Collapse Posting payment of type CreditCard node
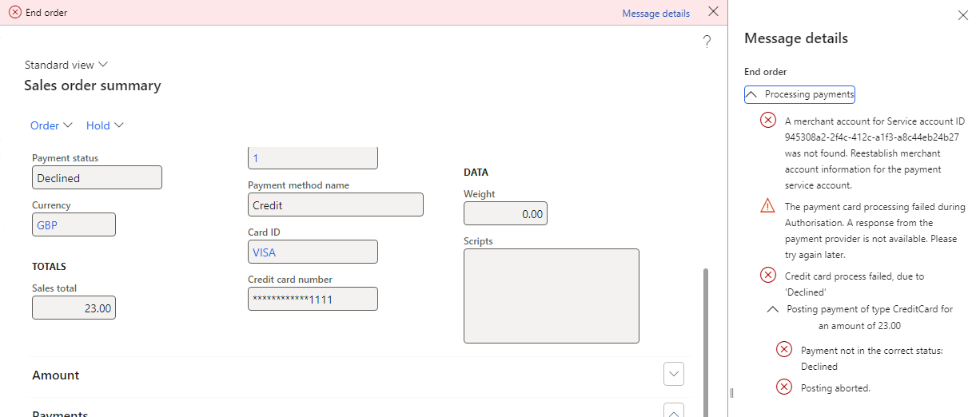980x417 pixels. tap(773, 308)
